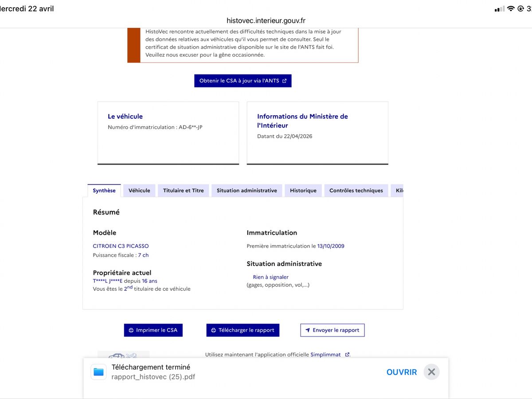
Task: Go to the Historique tab
Action: pos(303,191)
